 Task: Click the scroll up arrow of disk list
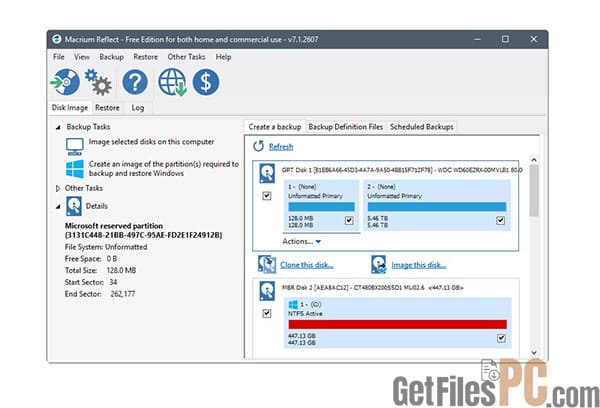click(x=534, y=160)
